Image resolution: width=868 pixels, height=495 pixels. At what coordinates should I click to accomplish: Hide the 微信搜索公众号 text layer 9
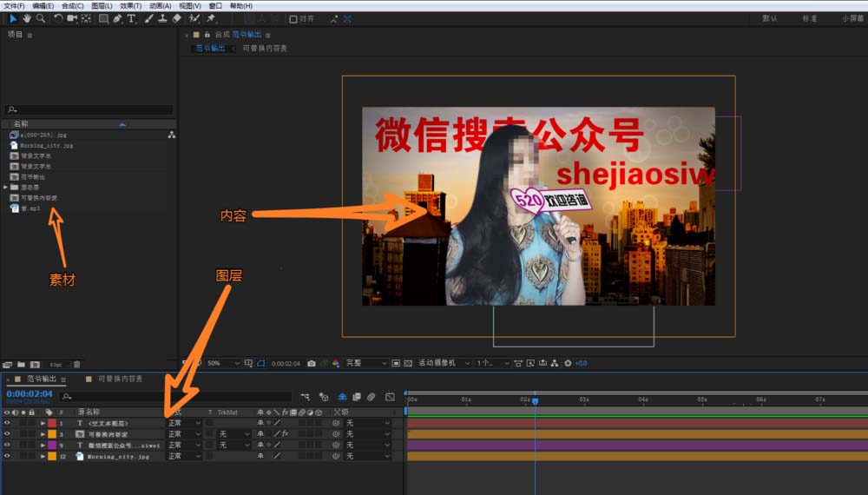(x=7, y=445)
